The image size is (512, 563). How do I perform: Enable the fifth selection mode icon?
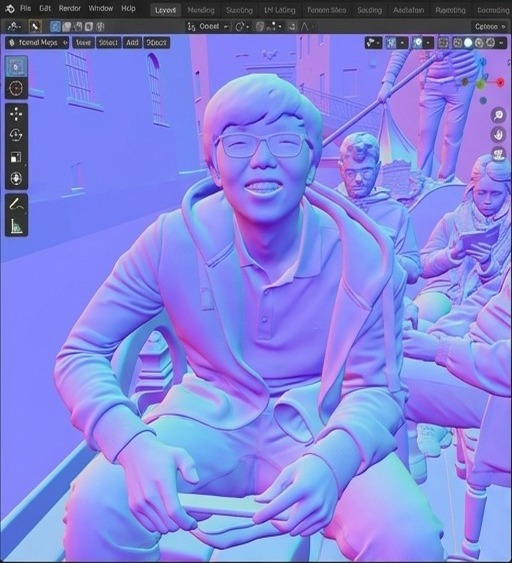point(100,27)
